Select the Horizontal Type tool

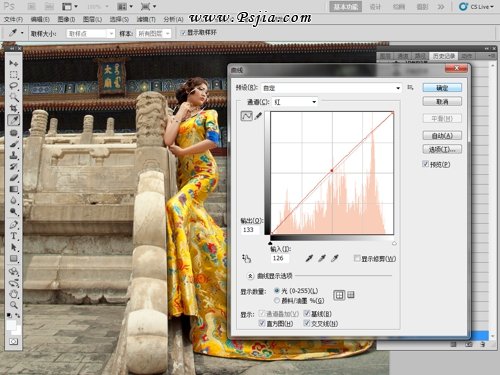coord(13,236)
